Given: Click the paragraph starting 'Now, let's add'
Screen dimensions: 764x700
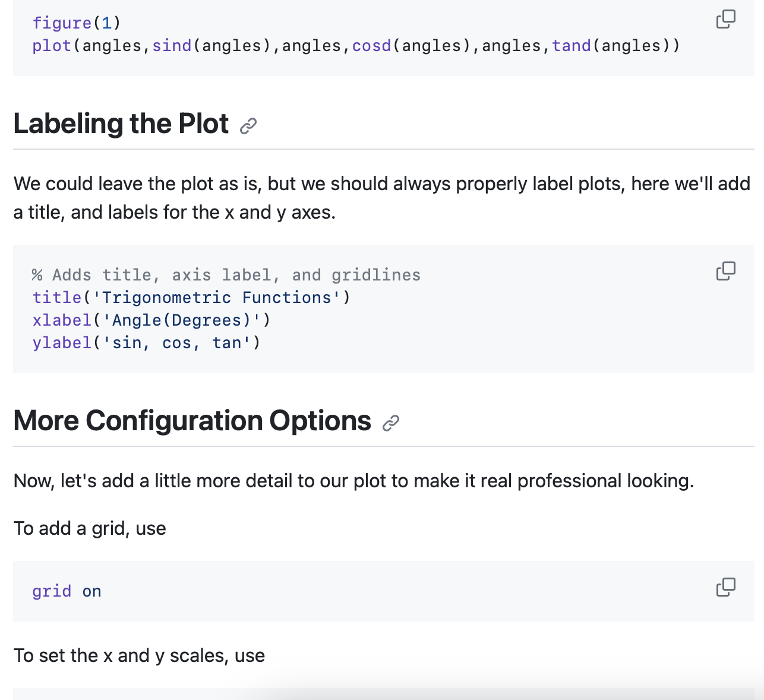Looking at the screenshot, I should [x=353, y=481].
